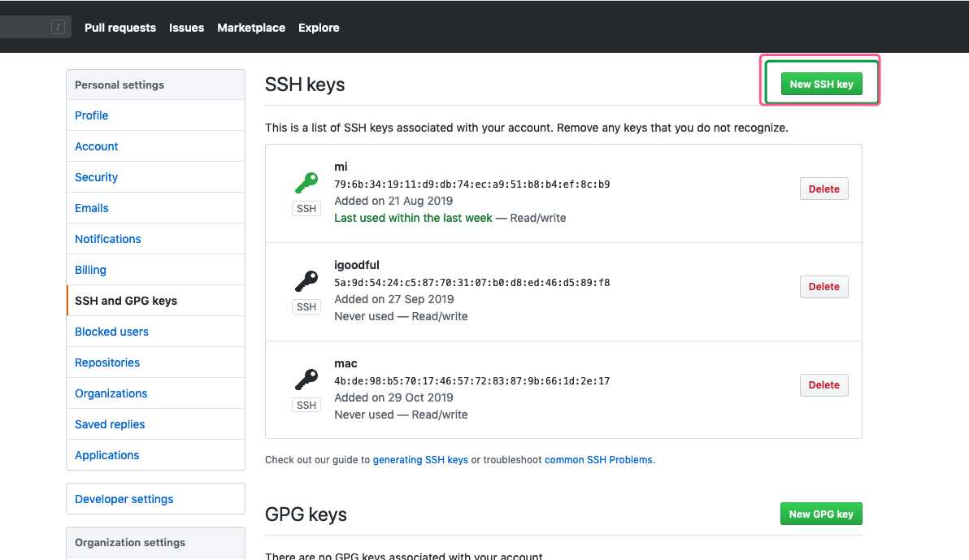Viewport: 969px width, 560px height.
Task: Open Blocked users in sidebar
Action: [x=156, y=332]
